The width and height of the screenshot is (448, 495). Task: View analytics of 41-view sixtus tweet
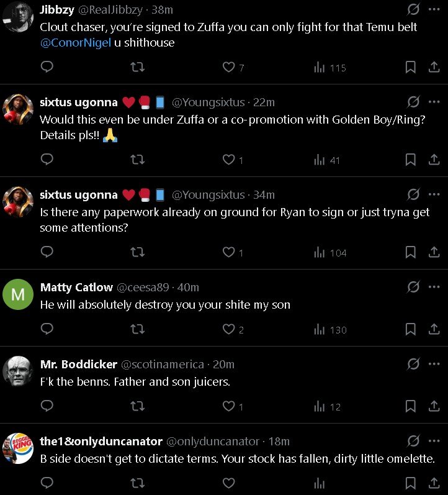pyautogui.click(x=327, y=160)
